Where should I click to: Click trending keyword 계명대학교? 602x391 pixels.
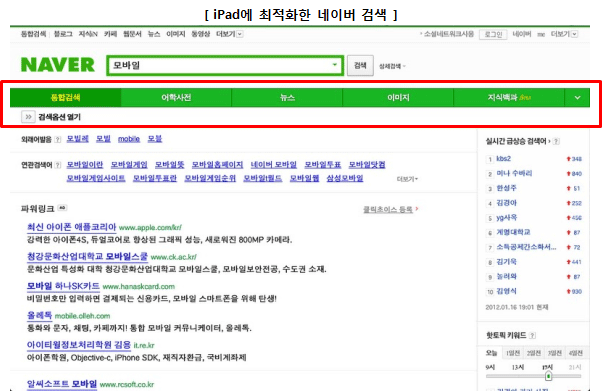click(513, 232)
